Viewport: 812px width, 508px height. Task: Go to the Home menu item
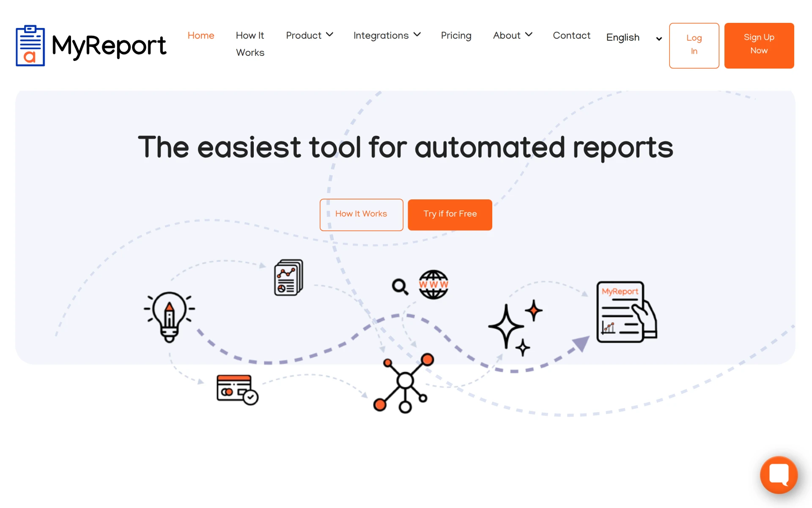[201, 36]
